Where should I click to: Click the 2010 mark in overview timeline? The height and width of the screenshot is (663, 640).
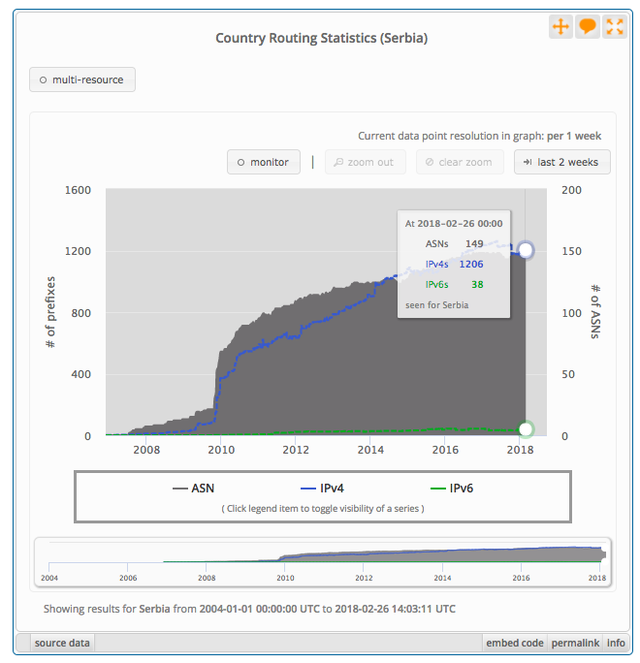[285, 578]
